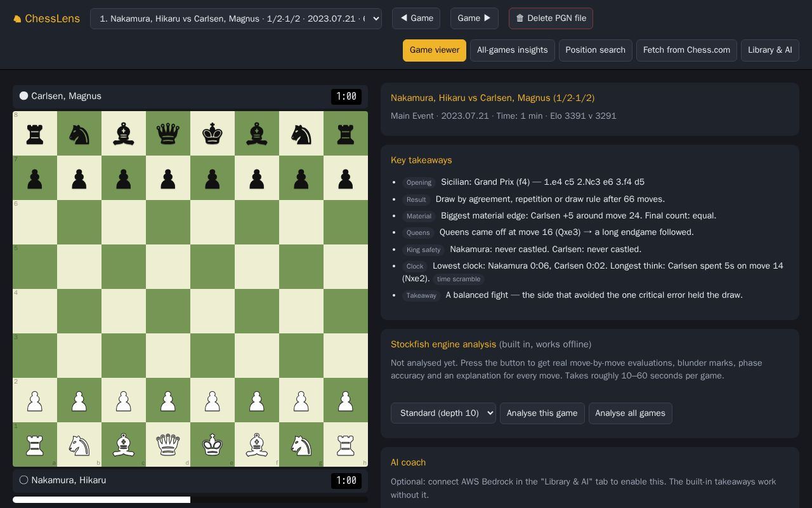
Task: Select the white king on e1
Action: [x=213, y=444]
